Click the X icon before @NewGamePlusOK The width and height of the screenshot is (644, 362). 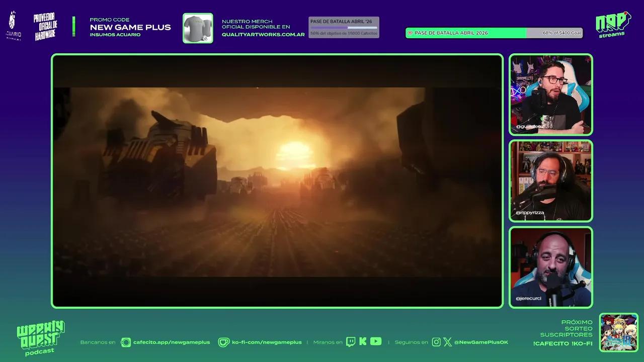(447, 342)
